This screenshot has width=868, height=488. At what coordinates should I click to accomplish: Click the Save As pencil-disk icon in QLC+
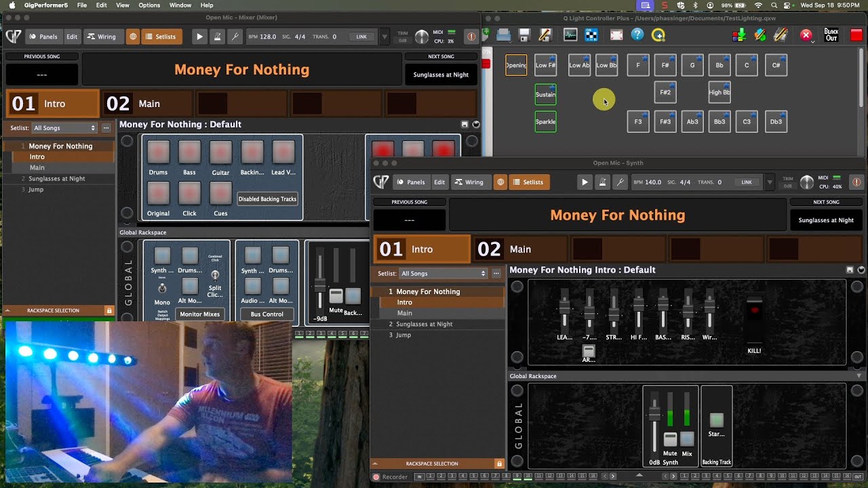click(x=545, y=35)
